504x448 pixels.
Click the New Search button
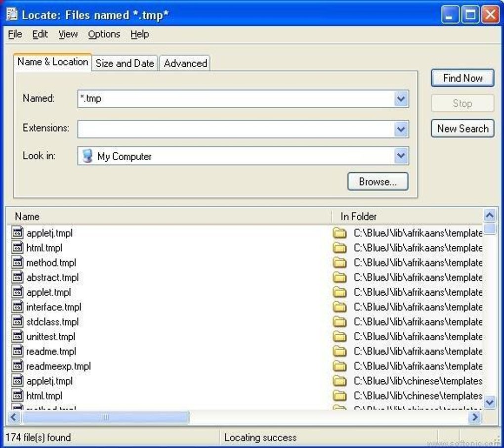(462, 129)
